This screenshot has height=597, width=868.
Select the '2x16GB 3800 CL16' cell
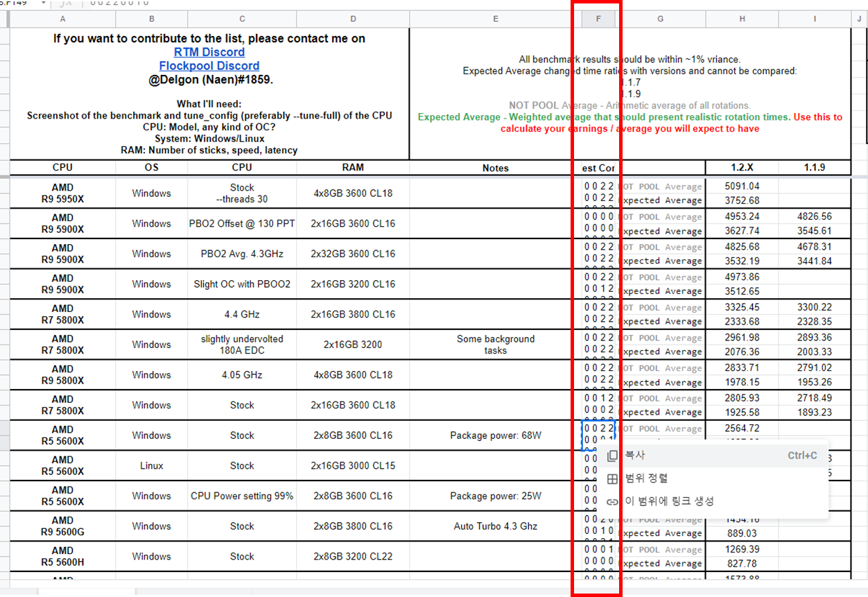tap(353, 314)
